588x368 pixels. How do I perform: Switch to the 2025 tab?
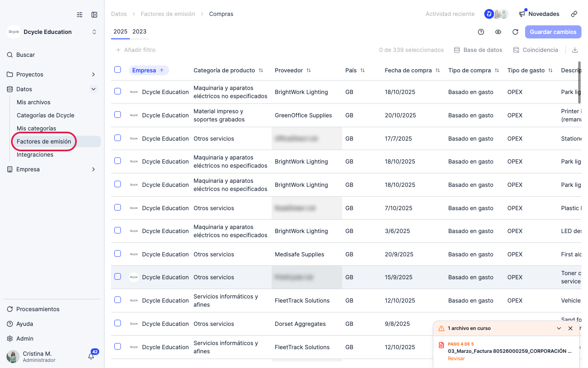point(120,31)
